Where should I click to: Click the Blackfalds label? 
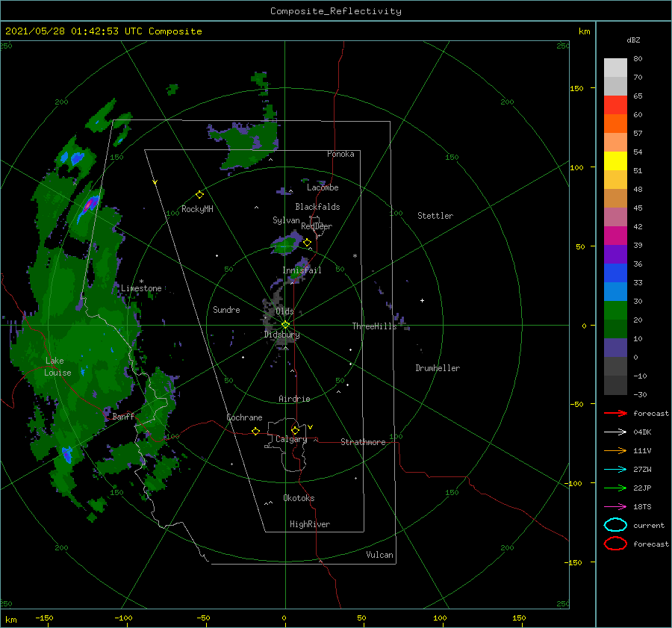point(317,207)
